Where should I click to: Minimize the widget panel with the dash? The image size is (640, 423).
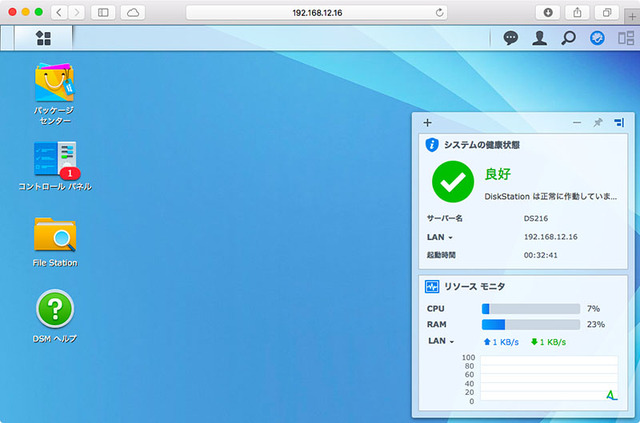click(577, 122)
